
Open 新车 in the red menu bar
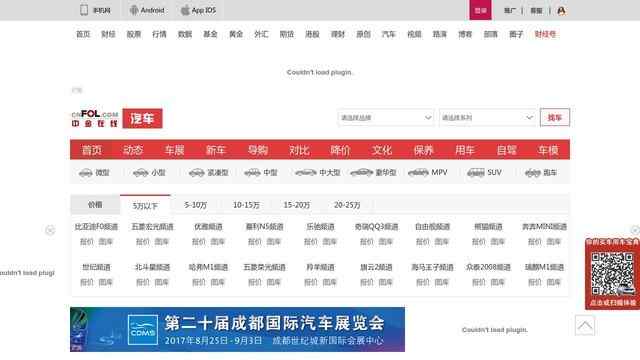(x=216, y=150)
